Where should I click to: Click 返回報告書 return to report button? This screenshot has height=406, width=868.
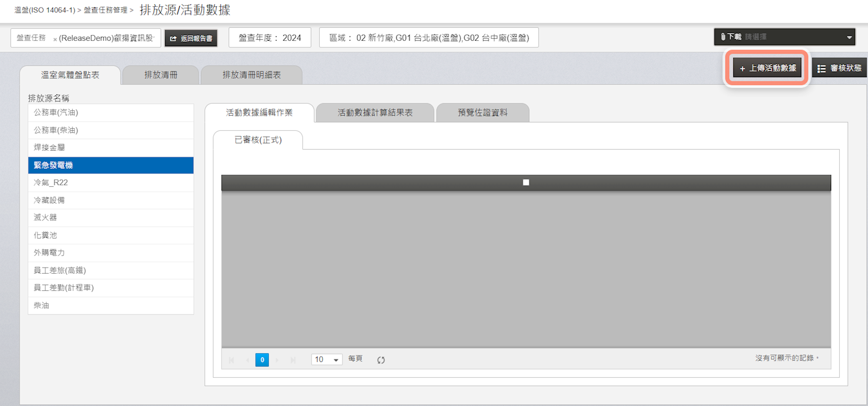191,38
